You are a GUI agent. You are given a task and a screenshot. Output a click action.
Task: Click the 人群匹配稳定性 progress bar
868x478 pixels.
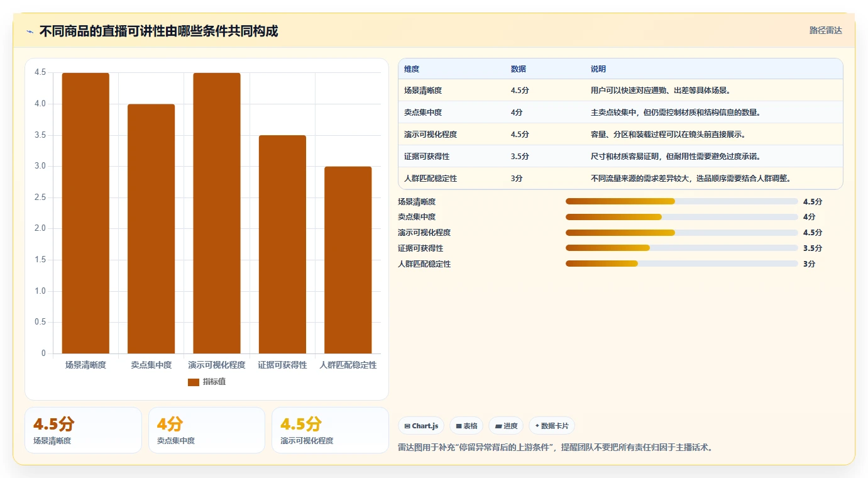[681, 264]
